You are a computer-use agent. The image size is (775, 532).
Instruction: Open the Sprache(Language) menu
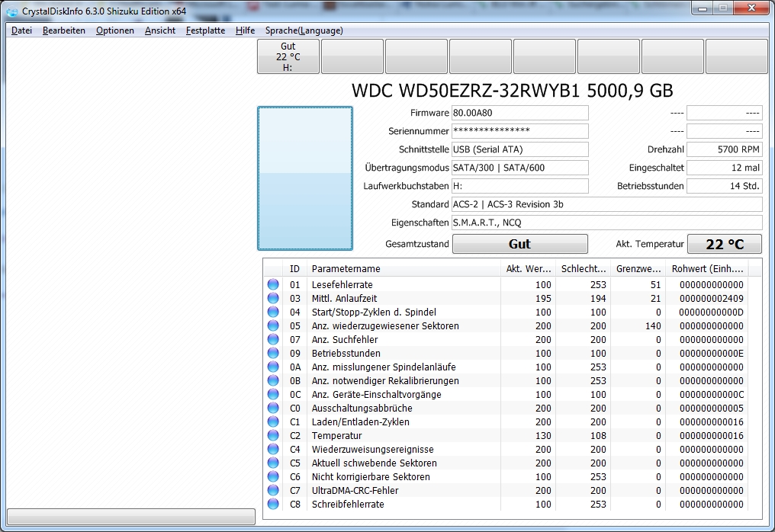(304, 30)
